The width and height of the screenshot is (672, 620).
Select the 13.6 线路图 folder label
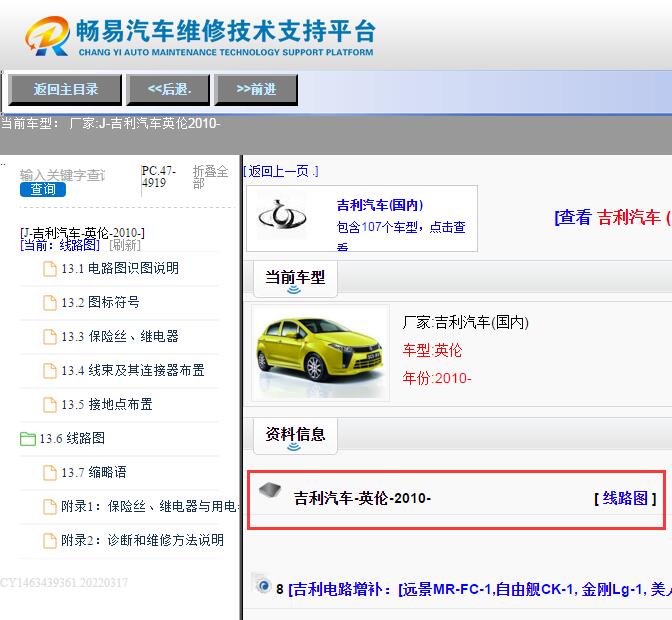(72, 438)
